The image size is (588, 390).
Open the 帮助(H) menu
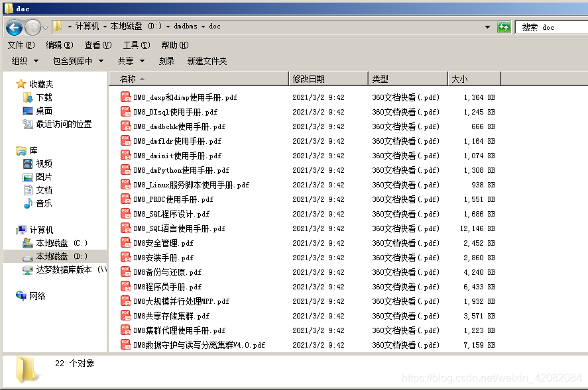coord(175,45)
